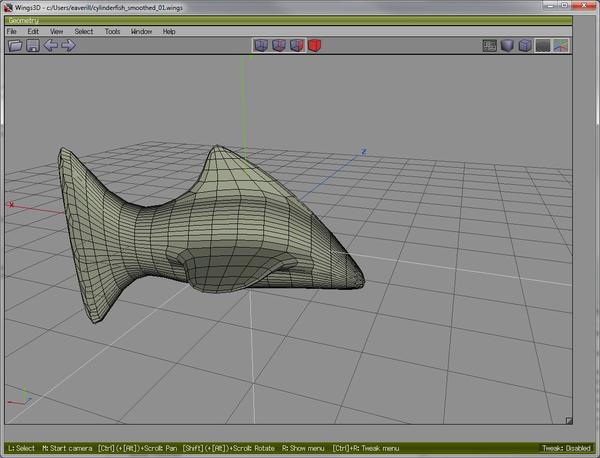Open the preferences icon in toolbar
This screenshot has height=458, width=600.
(x=489, y=46)
